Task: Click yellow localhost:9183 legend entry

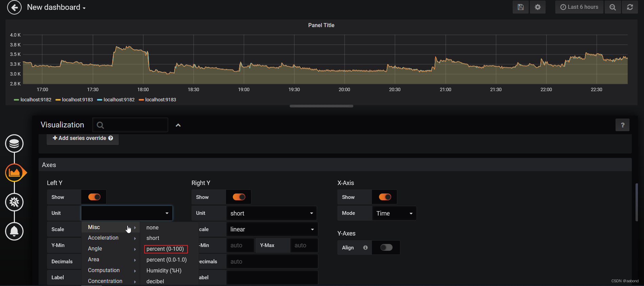Action: click(74, 100)
